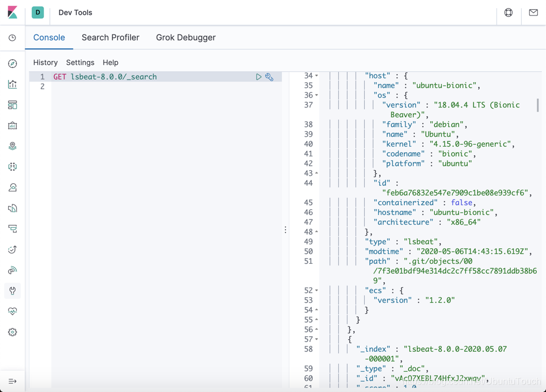Image resolution: width=546 pixels, height=392 pixels.
Task: Click "debian" family value
Action: 446,124
